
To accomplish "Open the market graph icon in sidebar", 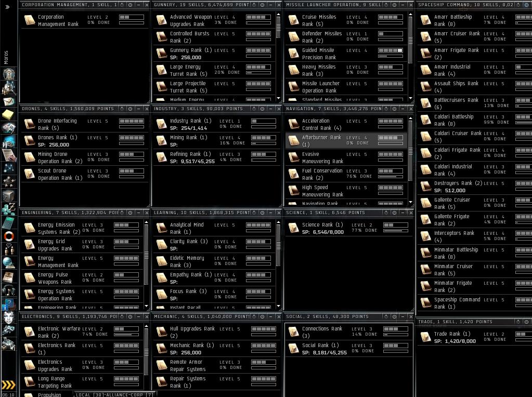I will pos(9,141).
